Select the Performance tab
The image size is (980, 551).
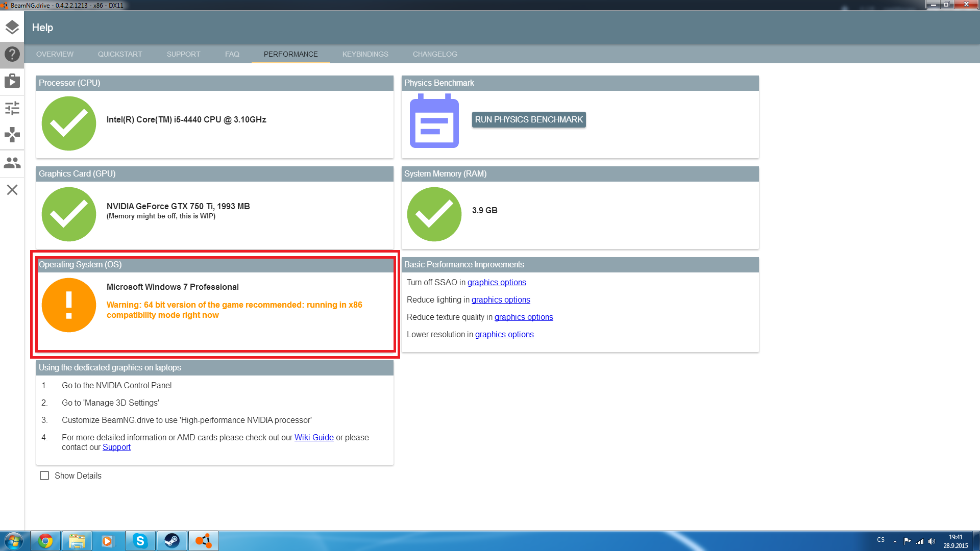click(x=291, y=54)
